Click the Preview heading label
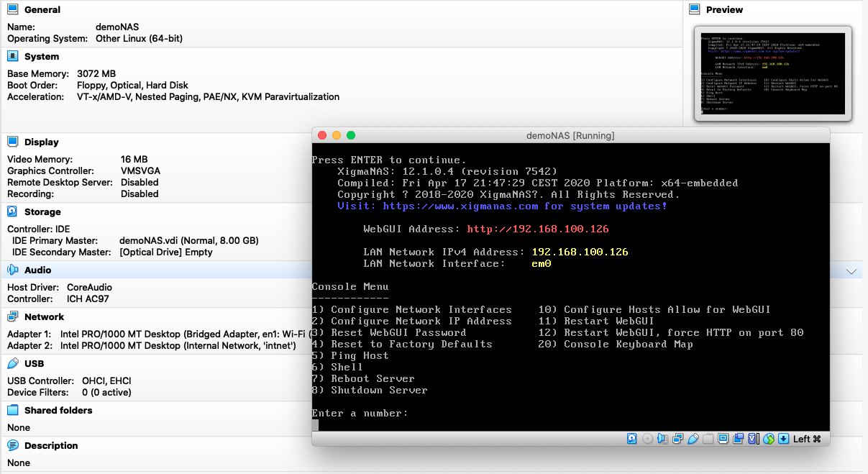Screen dimensions: 868x474 (x=725, y=9)
